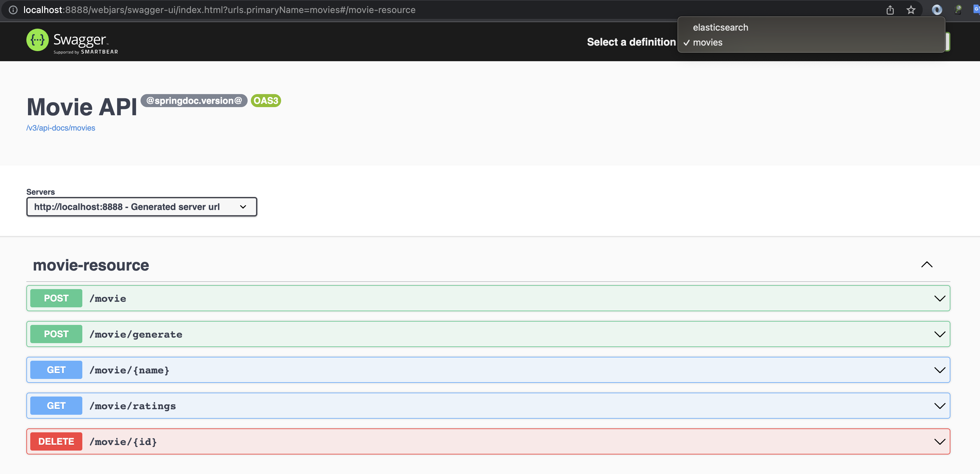This screenshot has height=474, width=980.
Task: Expand the DELETE /movie/{id} row chevron
Action: point(939,442)
